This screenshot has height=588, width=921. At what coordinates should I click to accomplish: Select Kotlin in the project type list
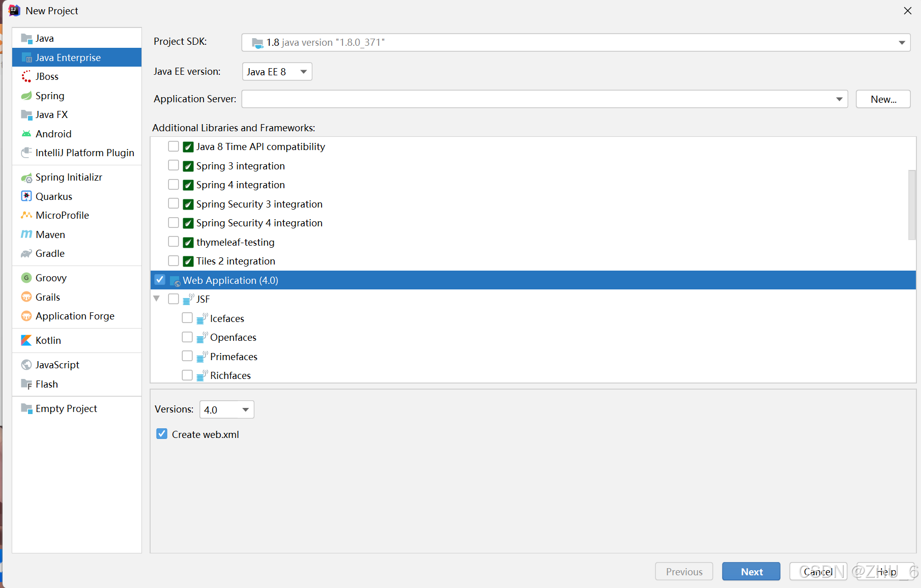click(x=77, y=340)
